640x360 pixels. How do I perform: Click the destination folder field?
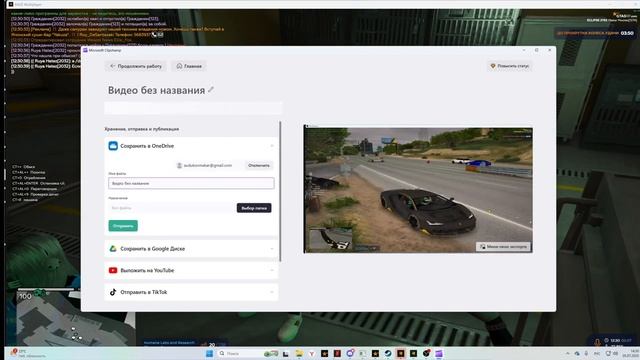[171, 208]
